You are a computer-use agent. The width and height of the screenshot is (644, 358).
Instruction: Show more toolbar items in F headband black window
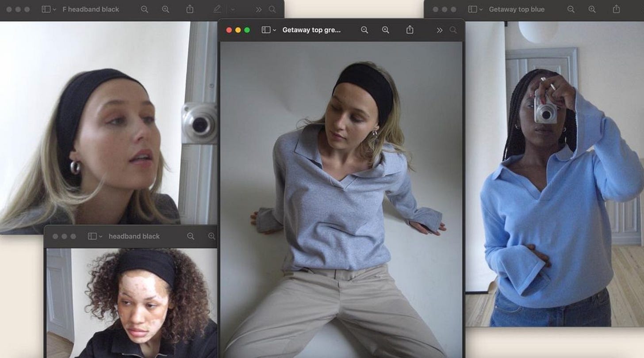click(x=259, y=9)
